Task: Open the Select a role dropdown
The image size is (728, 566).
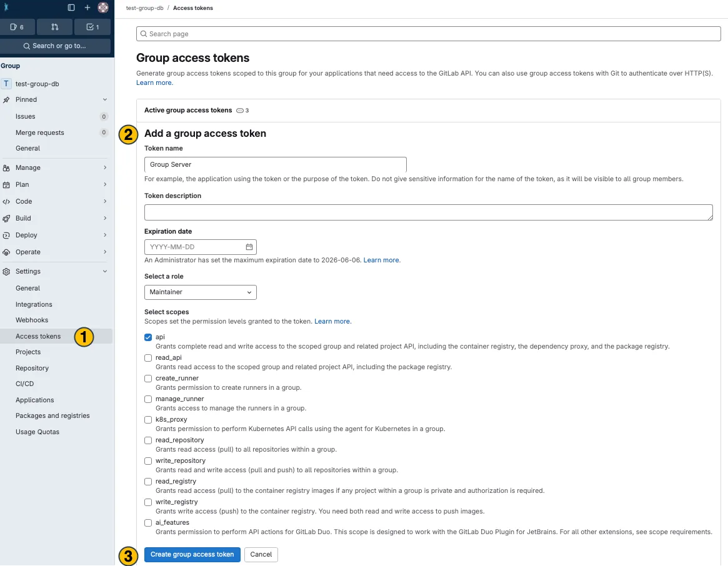Action: (200, 292)
